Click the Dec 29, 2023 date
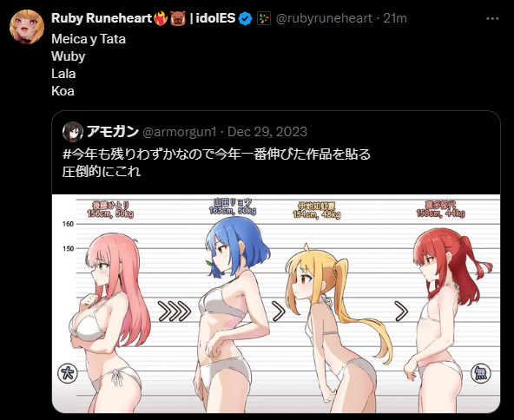514x420 pixels. pos(267,132)
